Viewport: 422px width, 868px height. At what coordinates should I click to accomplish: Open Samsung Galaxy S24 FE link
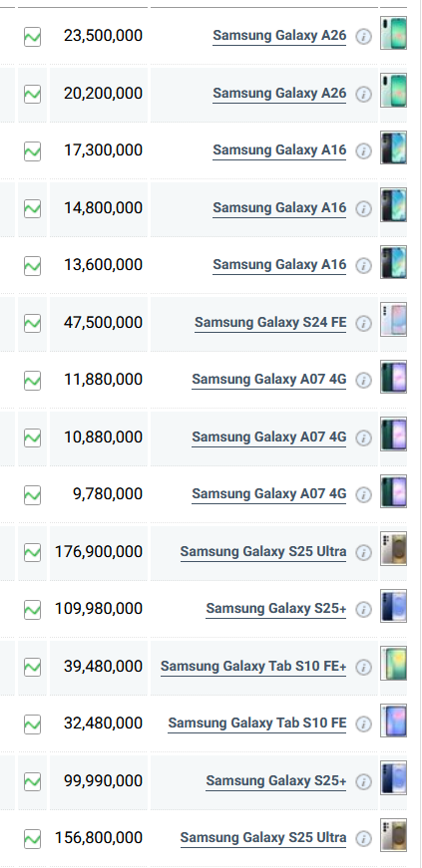click(270, 322)
